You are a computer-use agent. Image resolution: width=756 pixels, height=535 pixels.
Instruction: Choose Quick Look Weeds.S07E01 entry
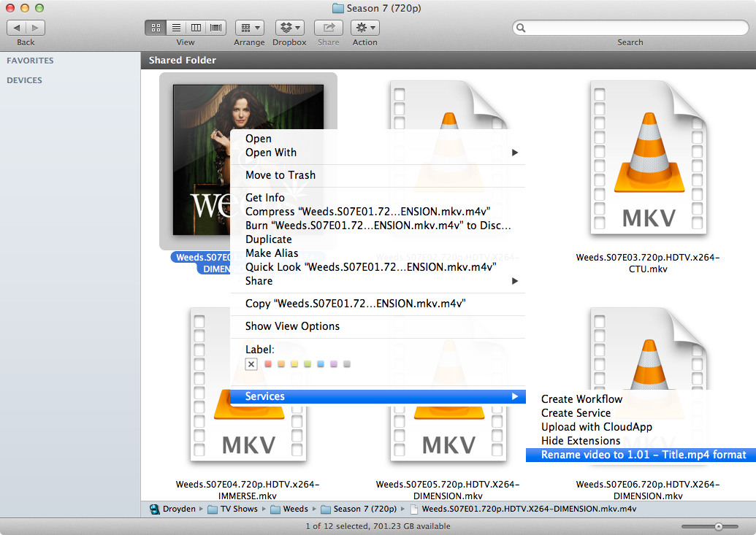pos(378,267)
